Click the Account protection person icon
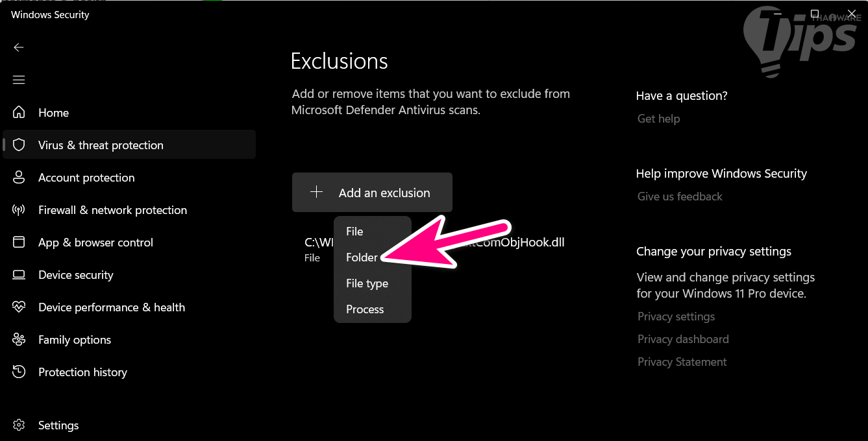 coord(19,177)
